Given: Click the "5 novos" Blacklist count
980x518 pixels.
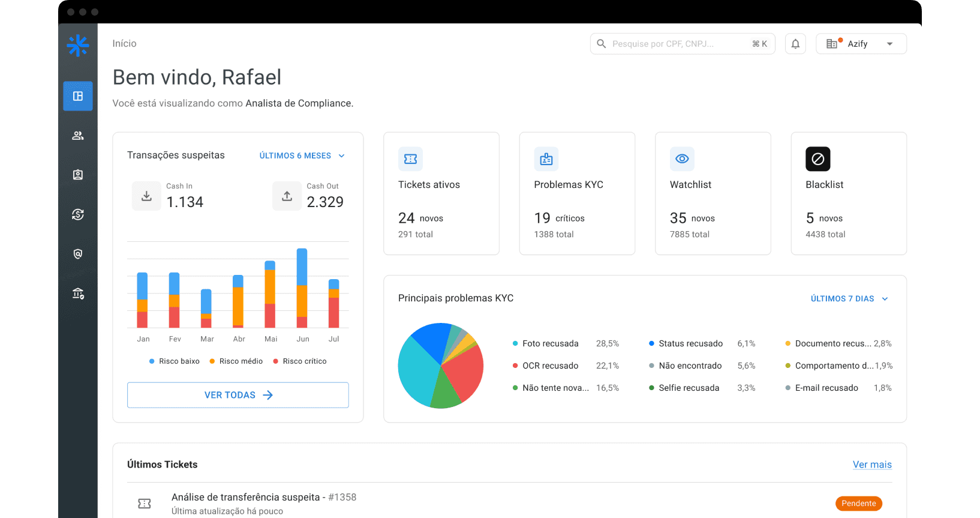Looking at the screenshot, I should (825, 218).
